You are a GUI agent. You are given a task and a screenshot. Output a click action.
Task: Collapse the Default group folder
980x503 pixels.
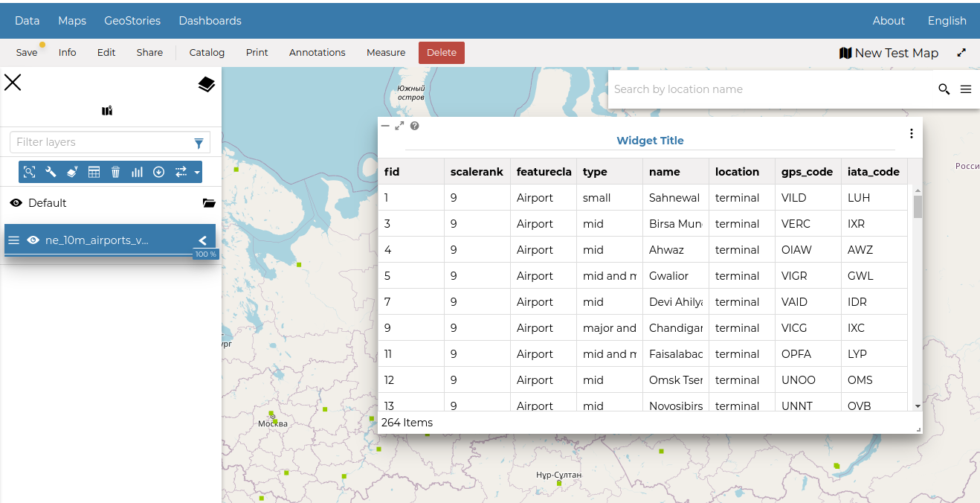point(208,203)
